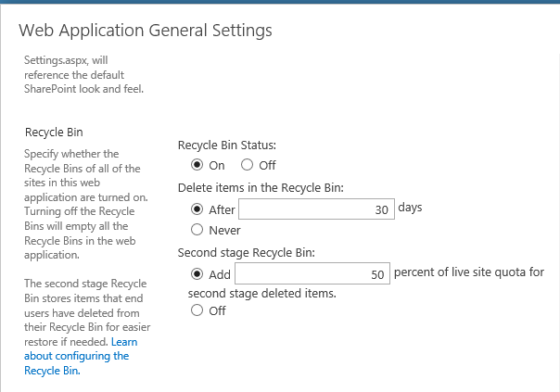Choose Never for deleting Recycle Bin items
Image resolution: width=560 pixels, height=392 pixels.
click(197, 230)
